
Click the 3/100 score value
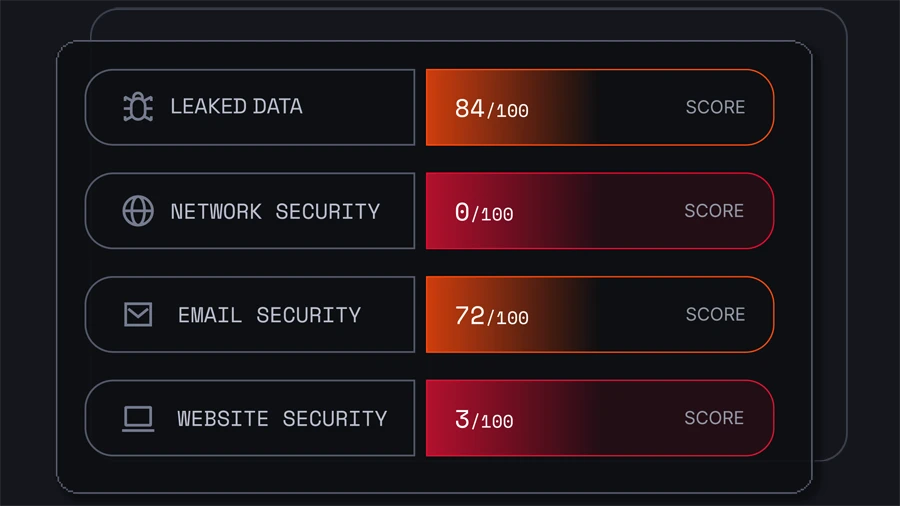tap(483, 420)
